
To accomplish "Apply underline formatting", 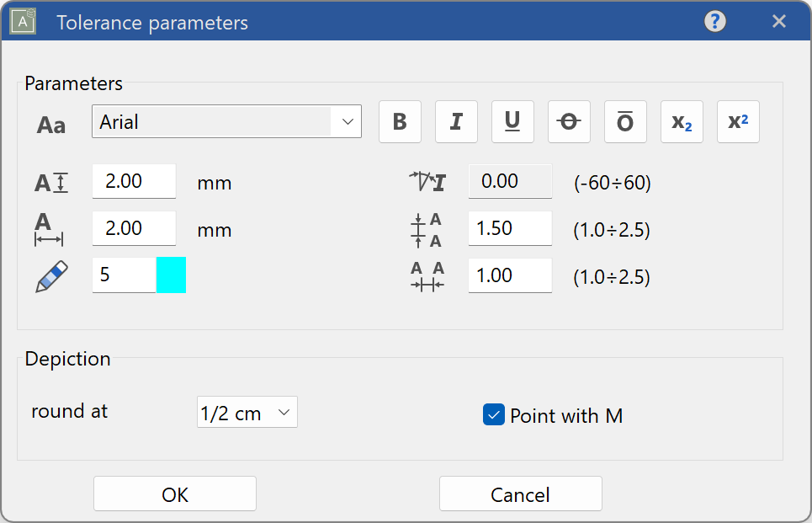I will pyautogui.click(x=512, y=121).
